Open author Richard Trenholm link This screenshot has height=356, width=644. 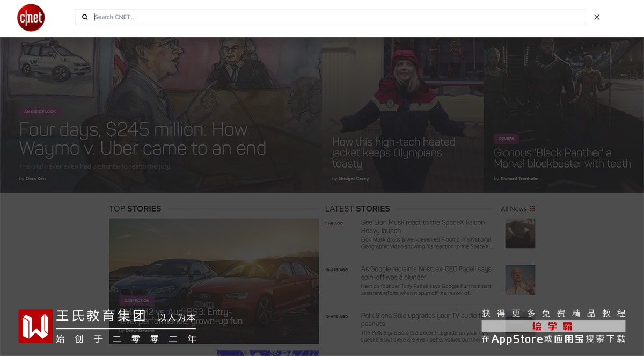click(519, 179)
